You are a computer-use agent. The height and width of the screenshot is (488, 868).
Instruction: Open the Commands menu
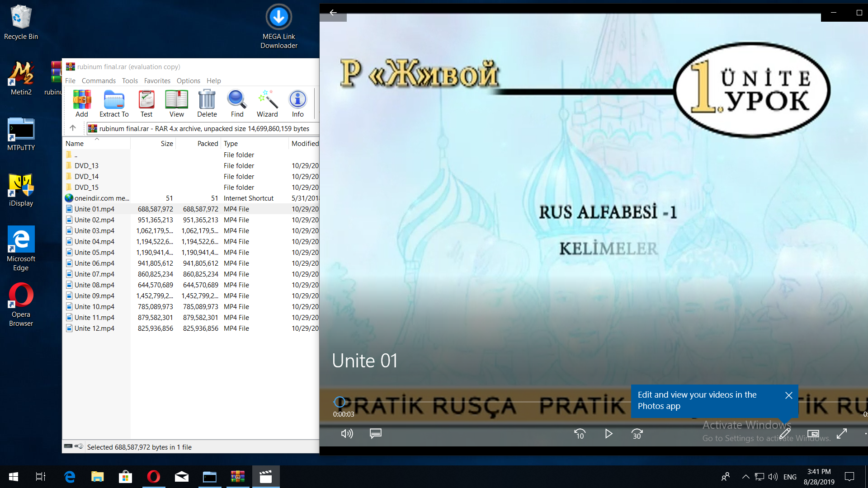pyautogui.click(x=99, y=80)
